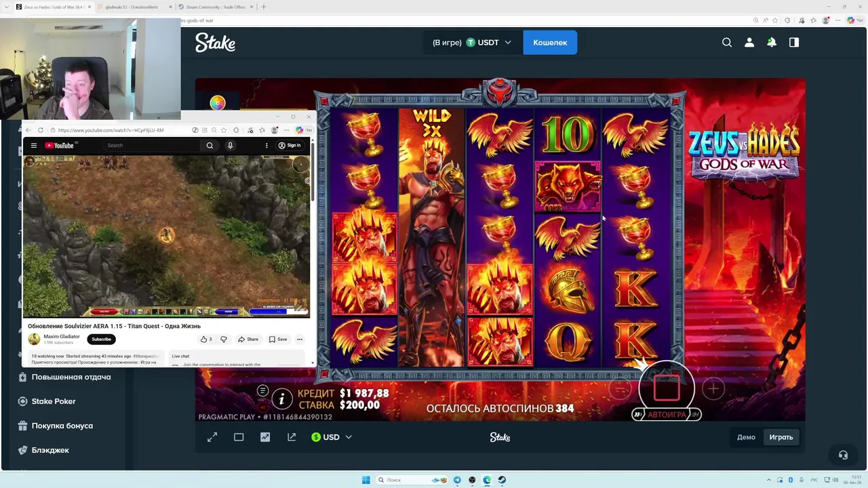This screenshot has width=868, height=488.
Task: Click the YouTube video player
Action: pos(166,236)
